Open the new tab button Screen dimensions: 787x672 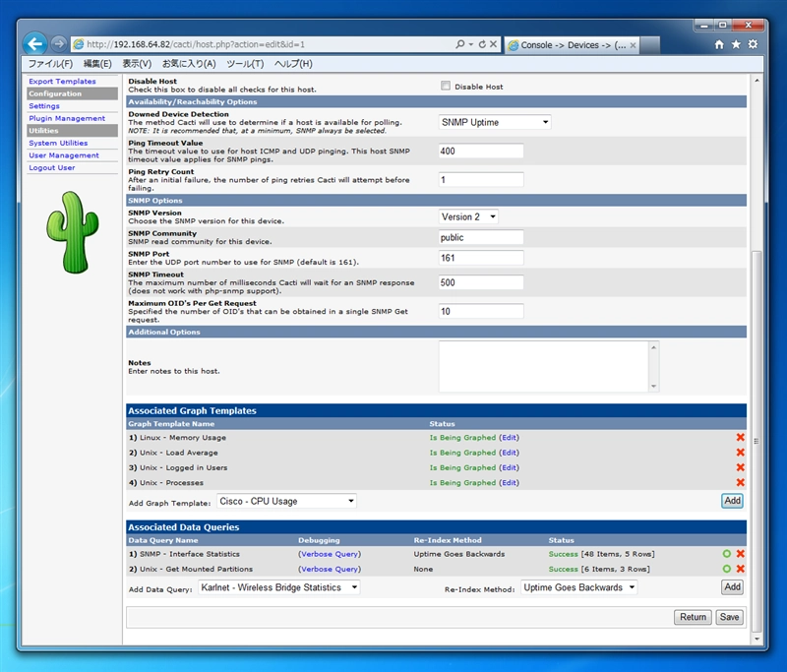tap(650, 45)
